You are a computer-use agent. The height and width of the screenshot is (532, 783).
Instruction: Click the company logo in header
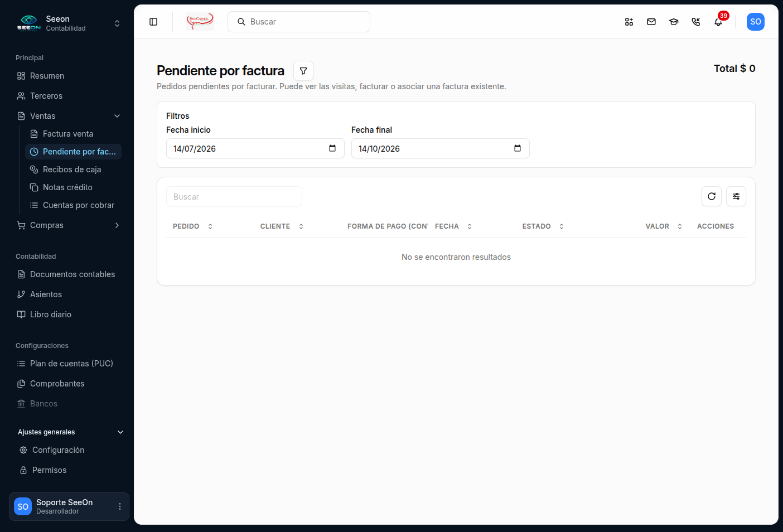point(200,22)
